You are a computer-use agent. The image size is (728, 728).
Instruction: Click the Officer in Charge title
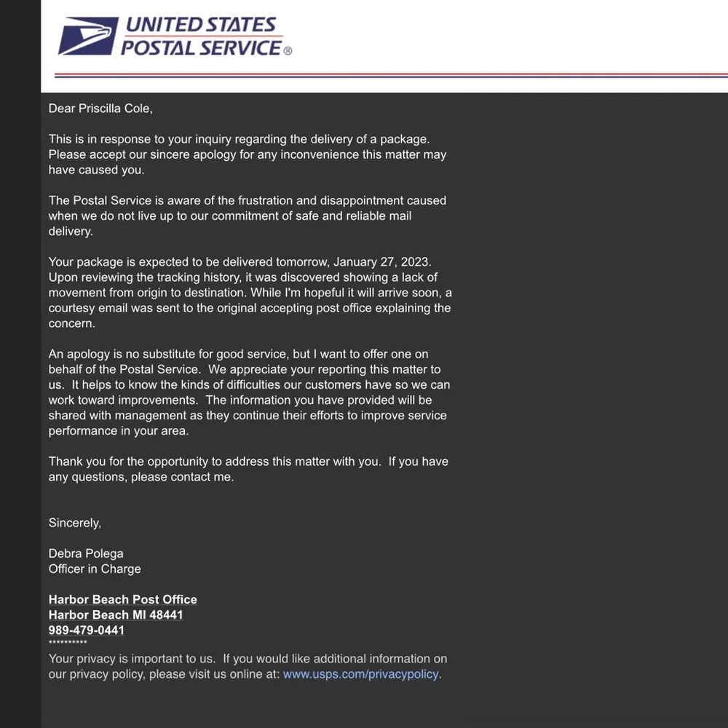[95, 569]
